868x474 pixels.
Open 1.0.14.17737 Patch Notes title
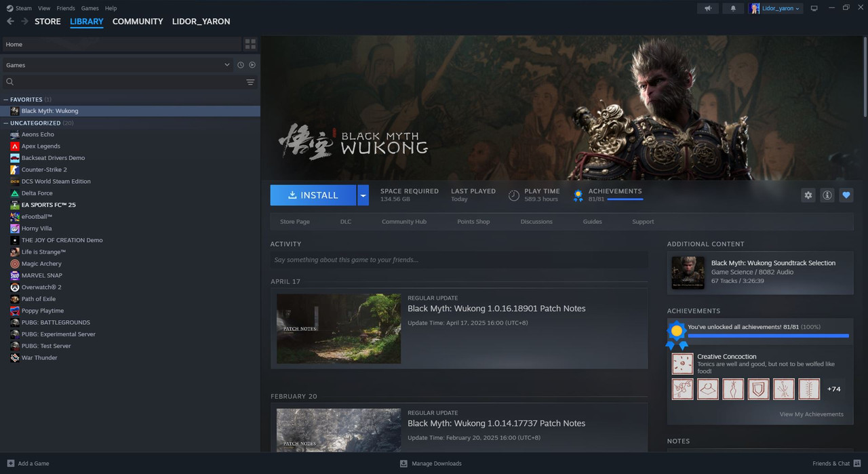tap(496, 423)
